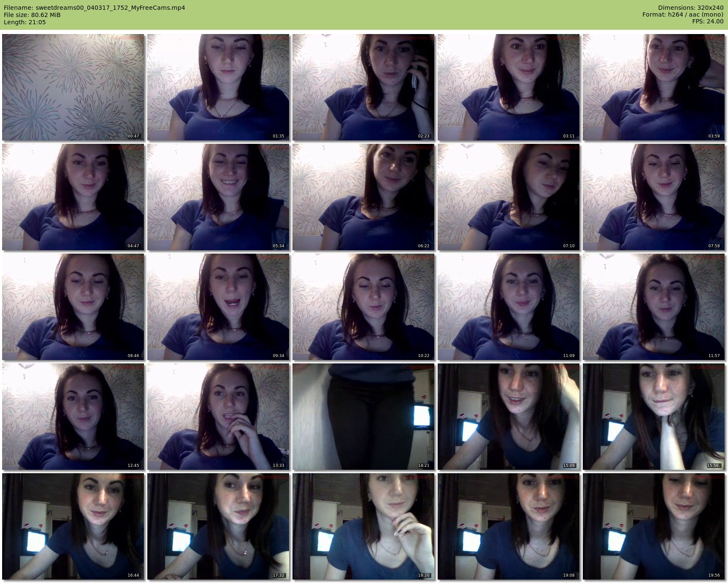Click the frame labeled 03:59
This screenshot has height=583, width=728.
[x=653, y=87]
